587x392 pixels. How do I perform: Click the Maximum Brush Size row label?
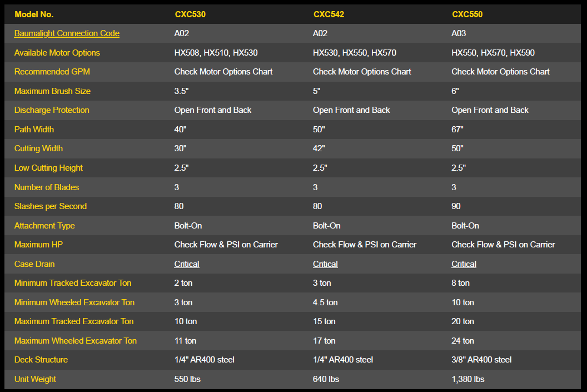52,91
